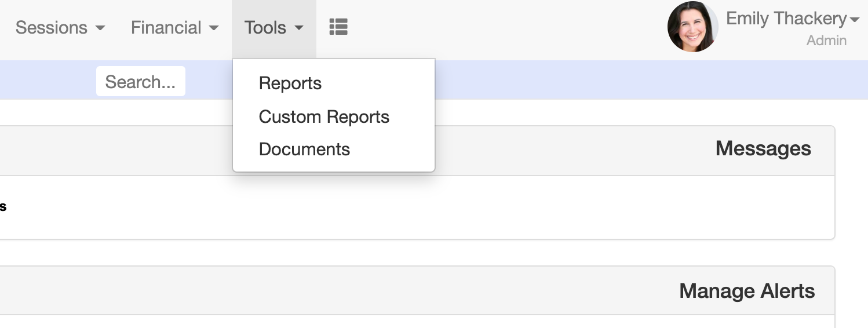Click the Emily Thackery user name
Viewport: 868px width, 328px height.
coord(786,19)
